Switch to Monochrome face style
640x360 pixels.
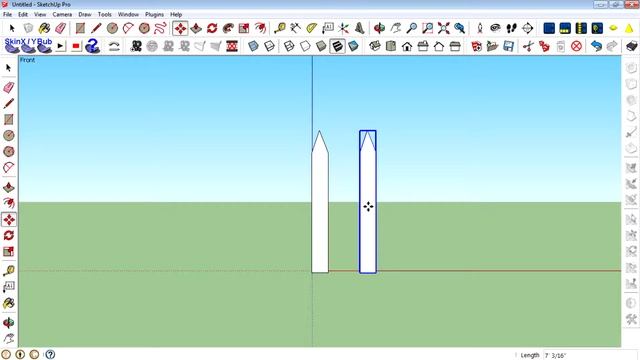click(x=353, y=46)
